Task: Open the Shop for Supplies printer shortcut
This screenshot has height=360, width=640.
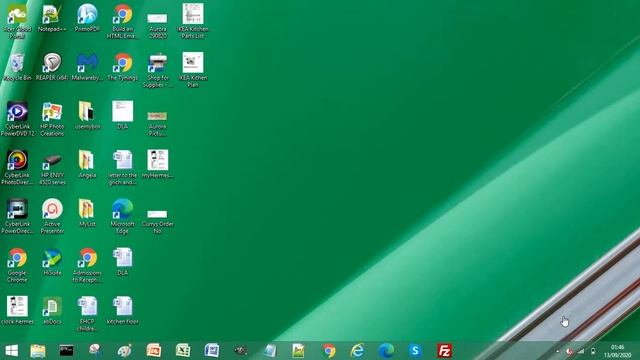Action: tap(158, 70)
